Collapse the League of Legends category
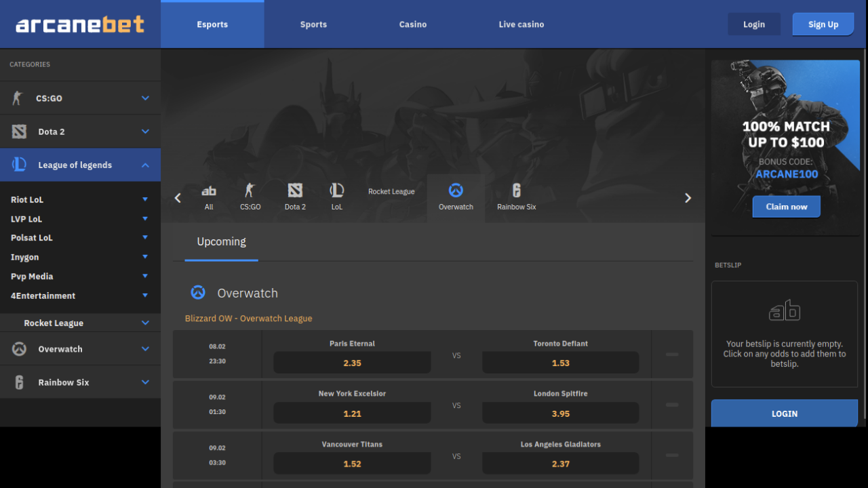 [x=145, y=165]
